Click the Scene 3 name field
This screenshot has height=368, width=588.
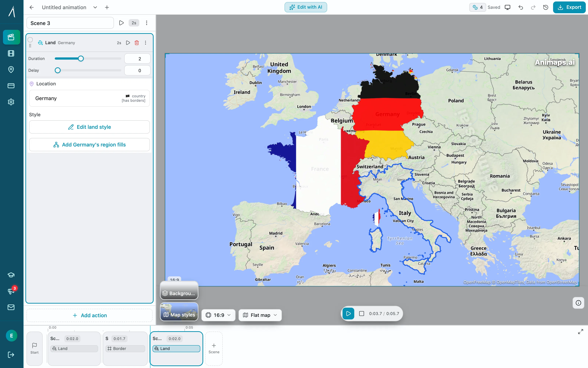point(70,23)
